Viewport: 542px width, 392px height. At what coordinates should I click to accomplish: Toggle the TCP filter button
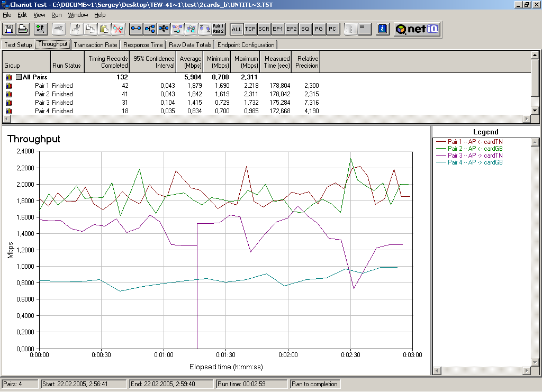click(250, 29)
